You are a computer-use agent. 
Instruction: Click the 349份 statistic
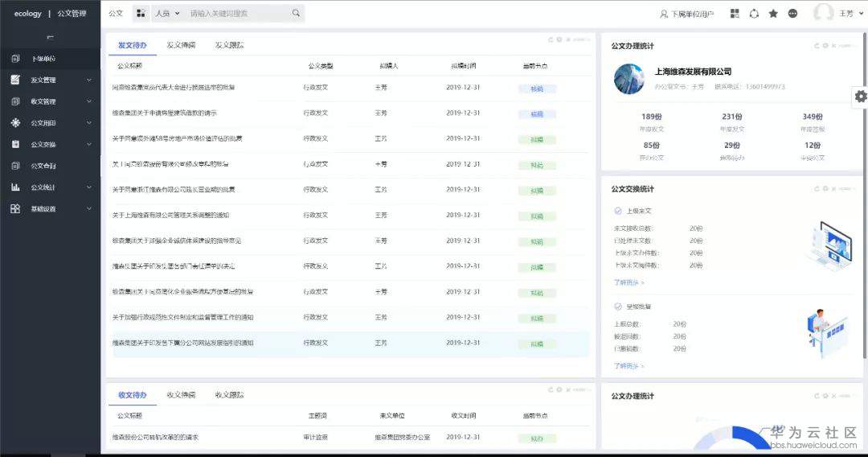(x=813, y=117)
